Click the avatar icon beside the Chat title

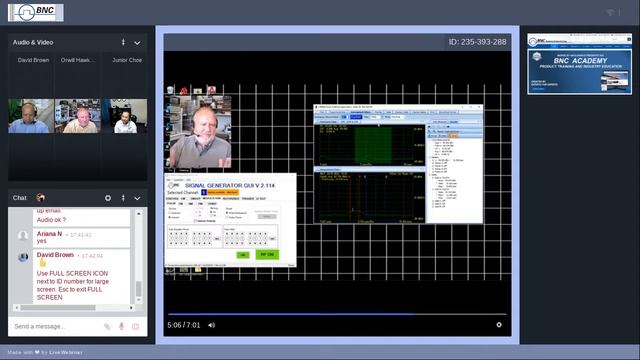(40, 198)
